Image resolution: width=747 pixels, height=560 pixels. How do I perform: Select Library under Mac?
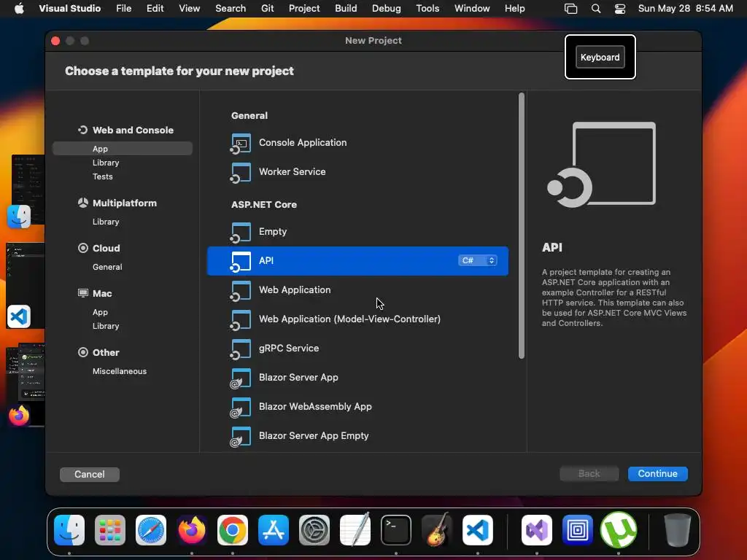(106, 326)
